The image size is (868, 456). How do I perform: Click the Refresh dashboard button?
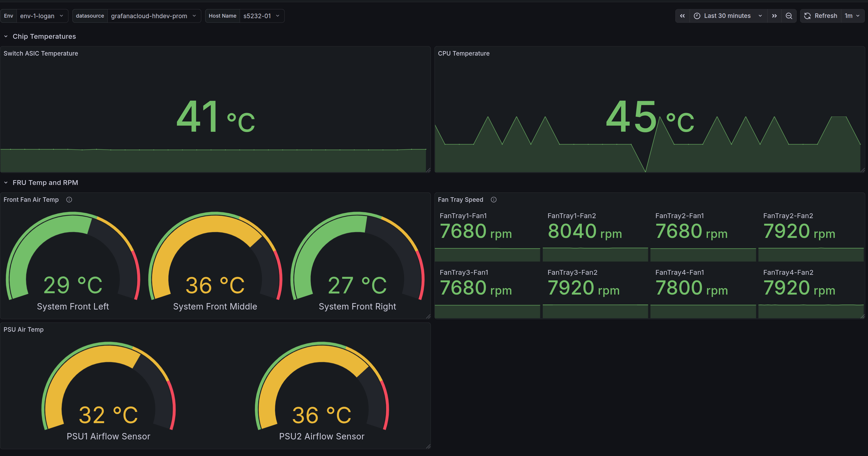click(821, 16)
